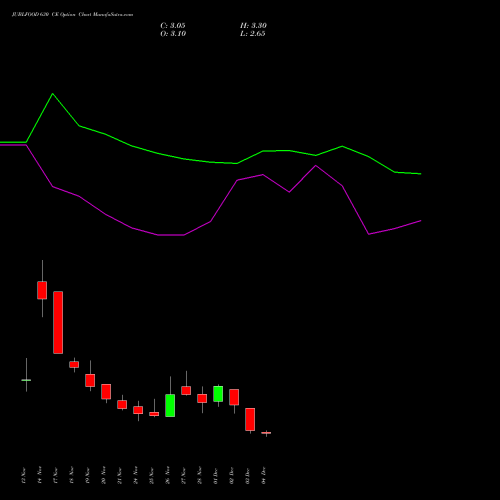
Task: Select the red candlestick for 20 Nov
Action: (x=106, y=391)
